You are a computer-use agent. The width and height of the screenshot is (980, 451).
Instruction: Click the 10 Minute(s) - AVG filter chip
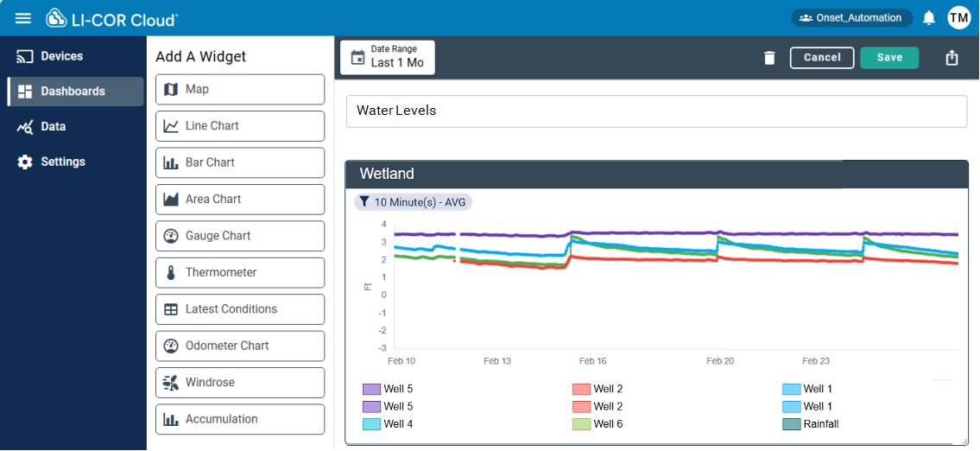(x=413, y=202)
